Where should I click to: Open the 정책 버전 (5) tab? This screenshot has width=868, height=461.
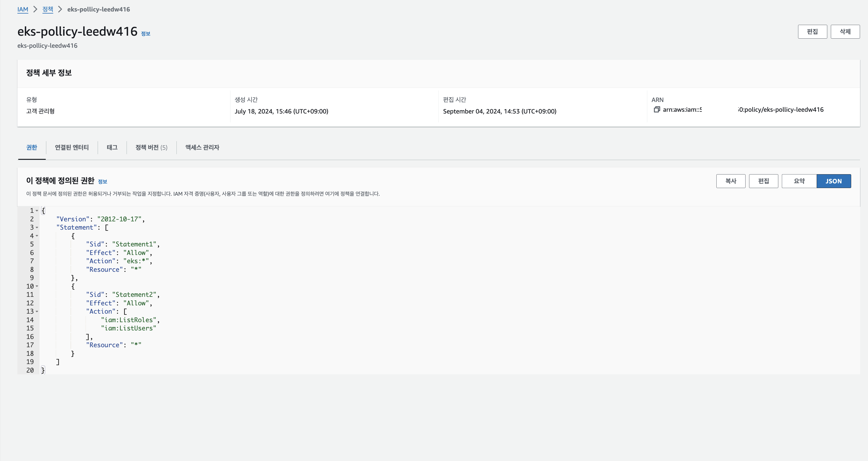click(x=151, y=147)
